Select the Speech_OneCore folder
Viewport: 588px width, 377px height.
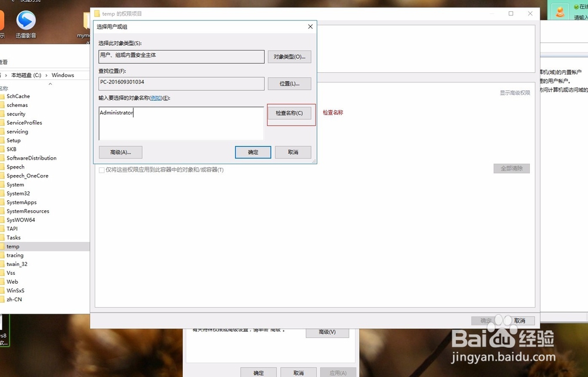coord(28,176)
